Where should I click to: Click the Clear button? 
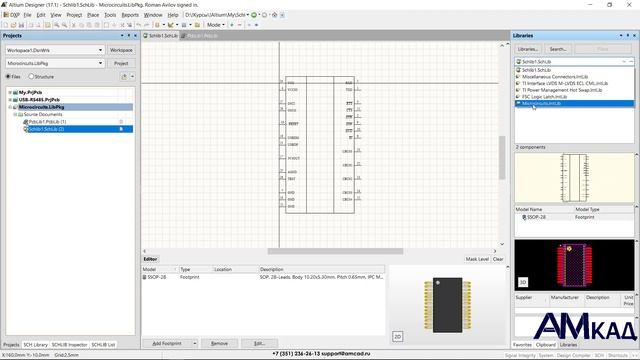point(498,259)
